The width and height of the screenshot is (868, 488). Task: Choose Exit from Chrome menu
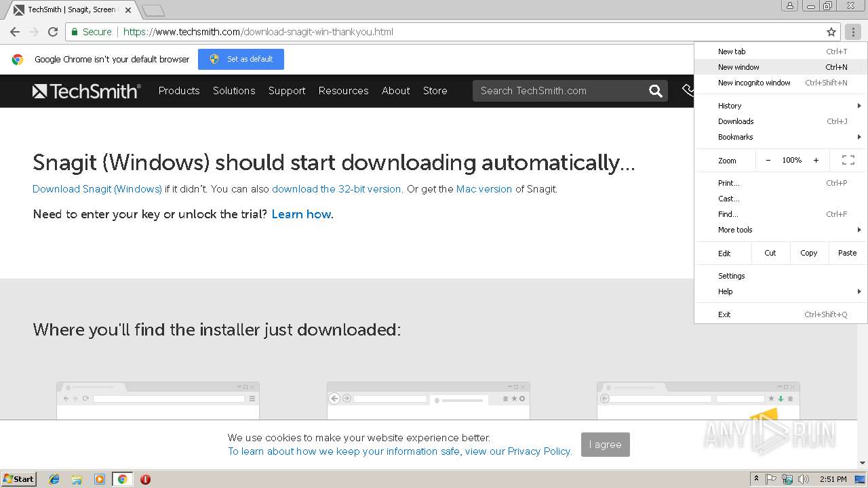[781, 314]
